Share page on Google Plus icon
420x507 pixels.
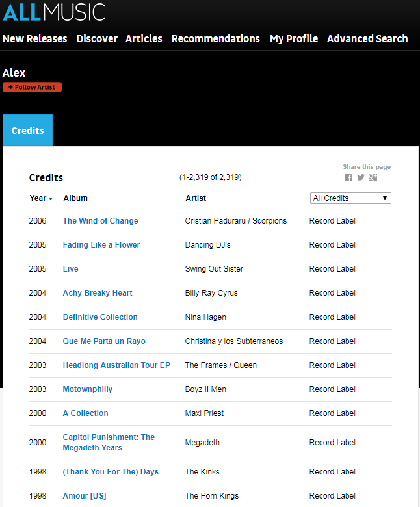373,177
